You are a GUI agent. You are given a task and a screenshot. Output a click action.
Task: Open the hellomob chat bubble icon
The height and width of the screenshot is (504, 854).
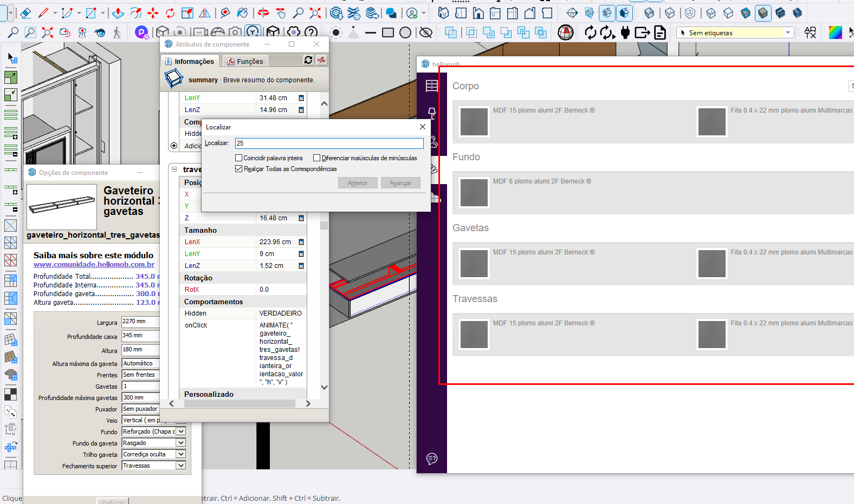point(432,459)
